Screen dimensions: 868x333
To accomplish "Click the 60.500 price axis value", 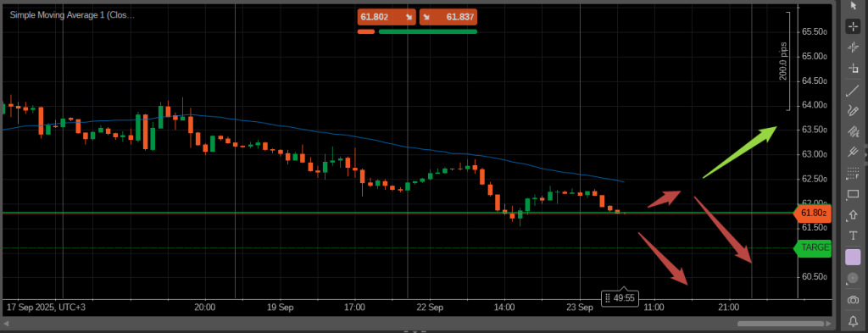I will click(x=815, y=277).
